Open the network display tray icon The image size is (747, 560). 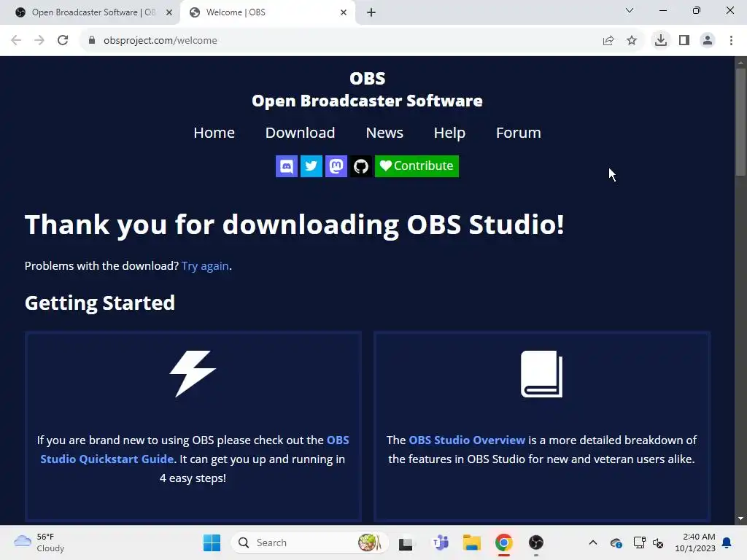coord(639,542)
